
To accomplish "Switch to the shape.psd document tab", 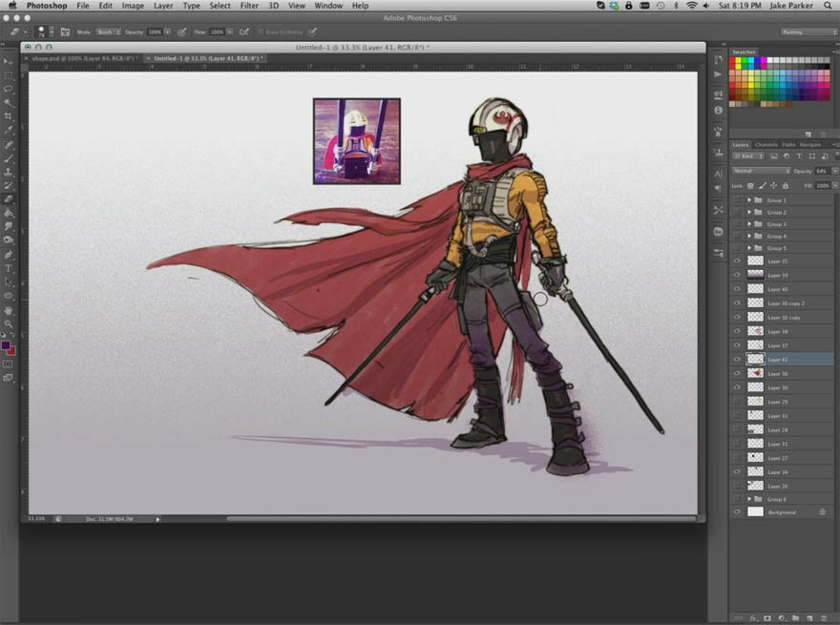I will [84, 58].
